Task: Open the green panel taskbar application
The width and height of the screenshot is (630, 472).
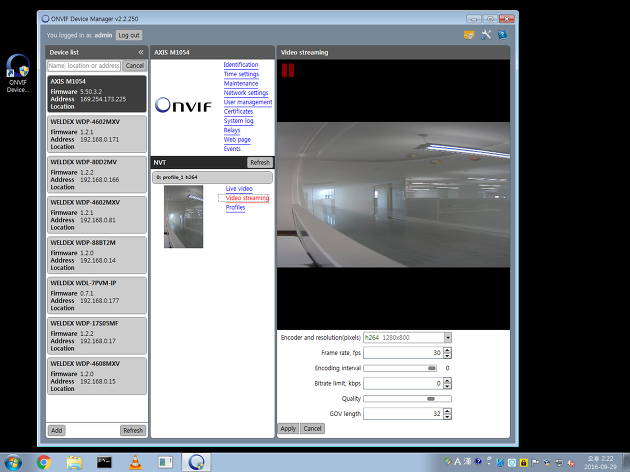Action: [165, 462]
